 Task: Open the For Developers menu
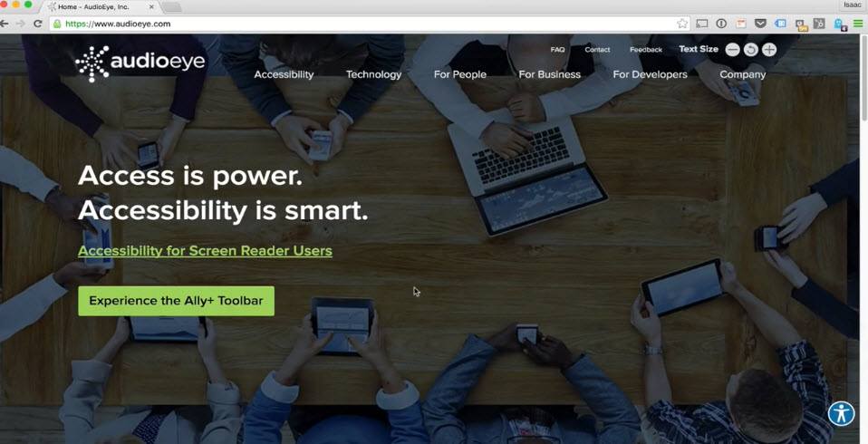(650, 74)
